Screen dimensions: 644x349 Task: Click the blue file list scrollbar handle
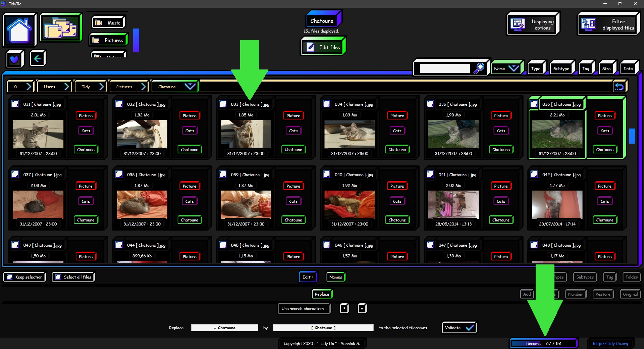point(632,136)
